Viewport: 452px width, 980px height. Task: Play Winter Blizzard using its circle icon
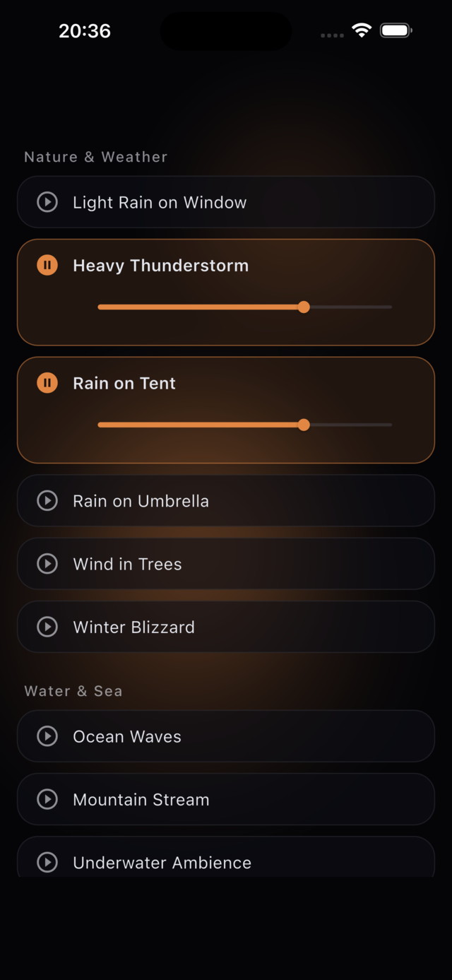point(47,627)
